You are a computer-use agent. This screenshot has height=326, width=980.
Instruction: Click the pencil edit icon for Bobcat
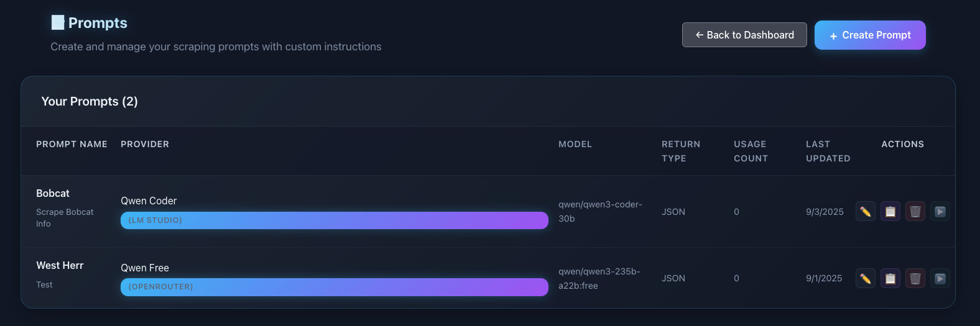click(x=865, y=211)
